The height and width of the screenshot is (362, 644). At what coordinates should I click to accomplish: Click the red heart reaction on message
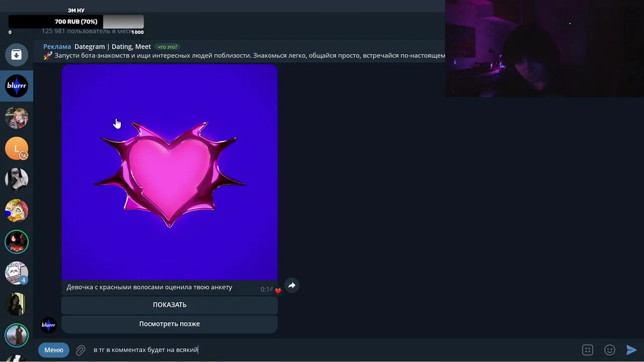(278, 291)
